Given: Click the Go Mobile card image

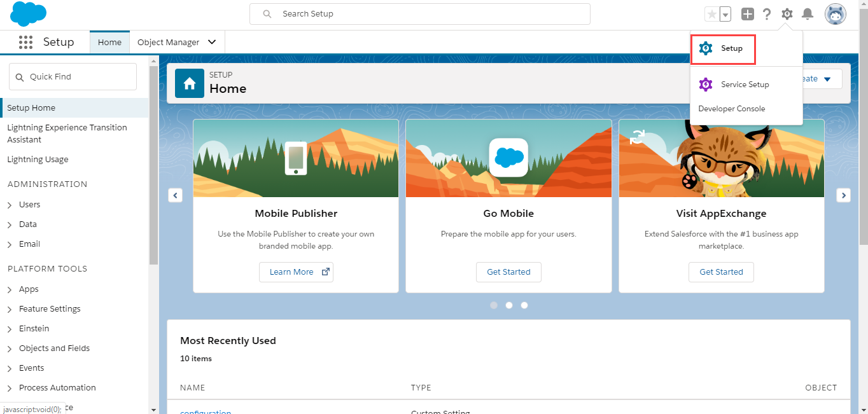Looking at the screenshot, I should [x=508, y=158].
